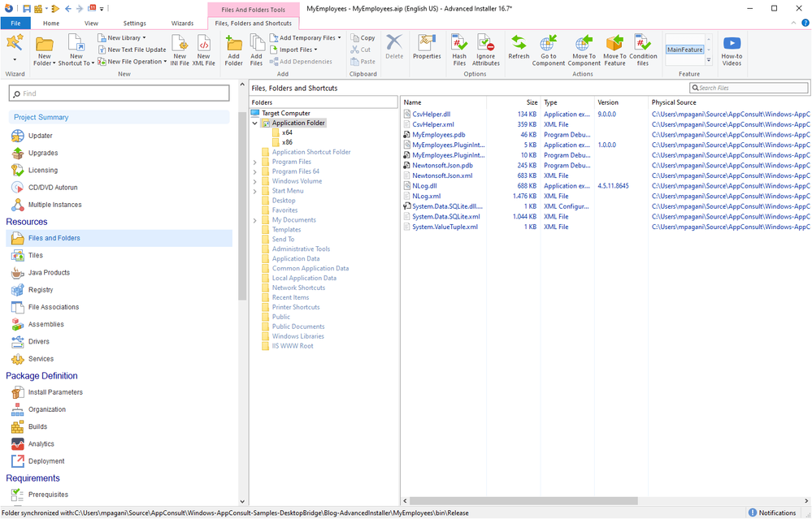This screenshot has height=519, width=812.
Task: Refresh the folder using Refresh icon
Action: coord(519,49)
